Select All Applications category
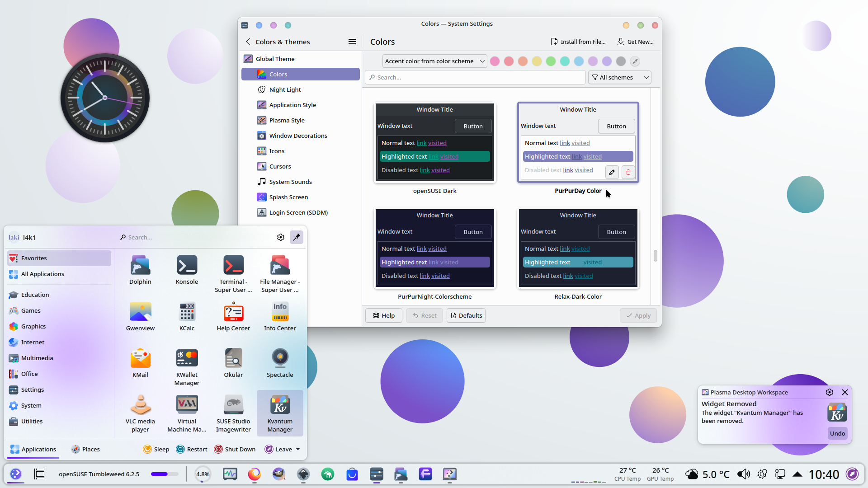This screenshot has height=488, width=868. [x=59, y=274]
